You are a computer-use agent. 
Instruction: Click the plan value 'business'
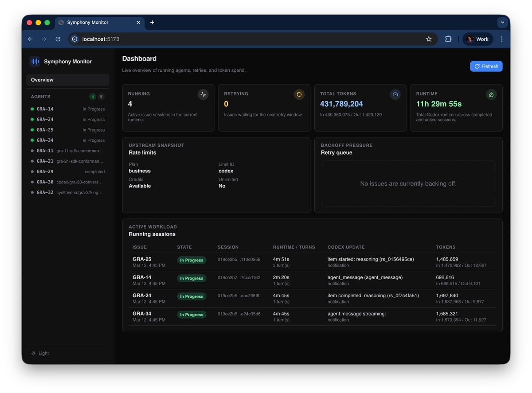(140, 171)
